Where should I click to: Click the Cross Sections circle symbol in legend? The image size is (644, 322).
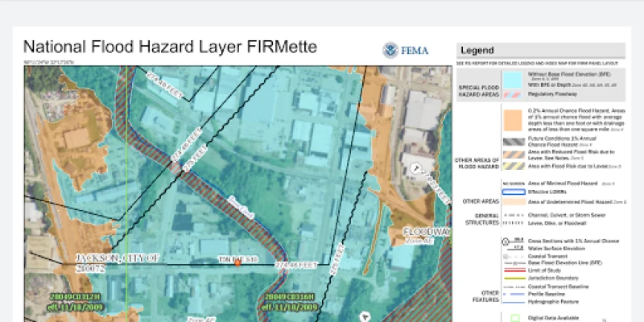[x=506, y=242]
